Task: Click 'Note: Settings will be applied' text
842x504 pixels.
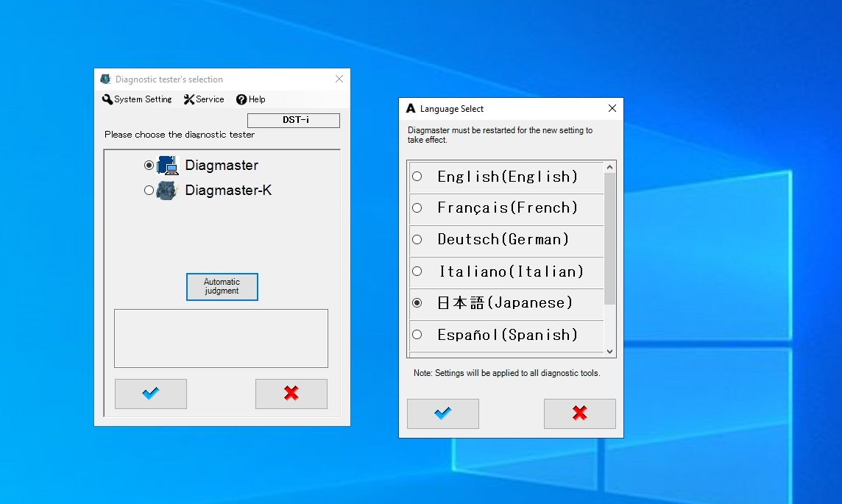Action: click(x=507, y=373)
